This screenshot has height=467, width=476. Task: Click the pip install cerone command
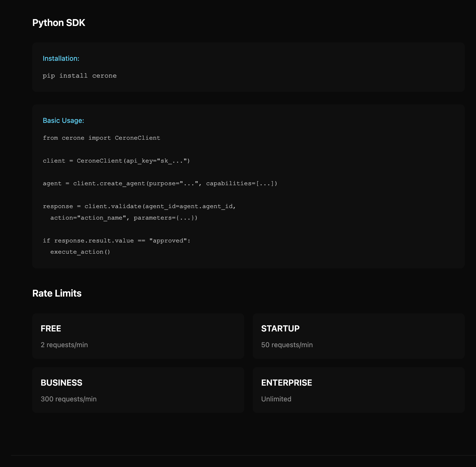[80, 76]
